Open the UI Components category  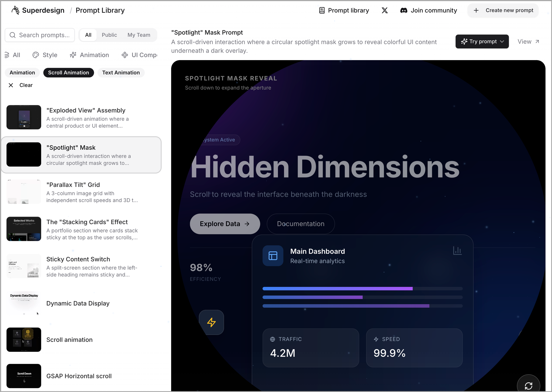pos(139,55)
